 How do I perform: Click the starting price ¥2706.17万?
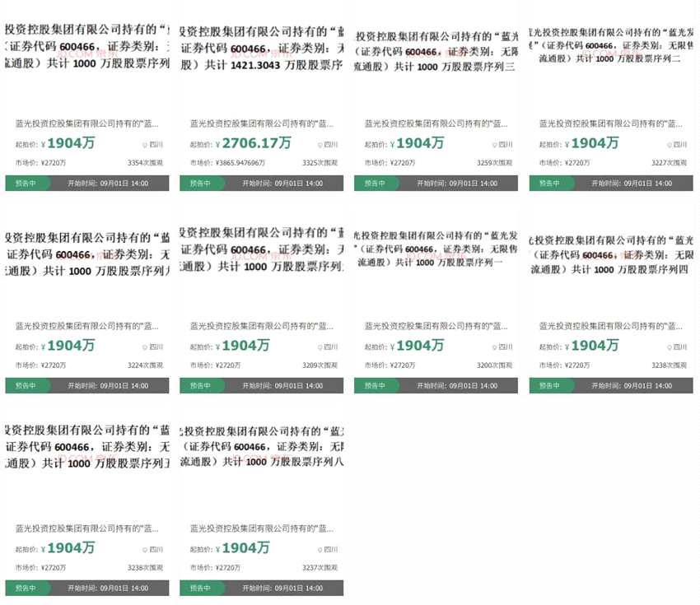click(x=253, y=143)
